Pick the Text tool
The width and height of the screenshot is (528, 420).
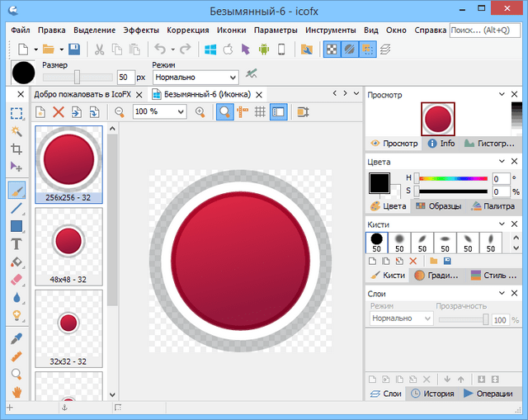(16, 244)
